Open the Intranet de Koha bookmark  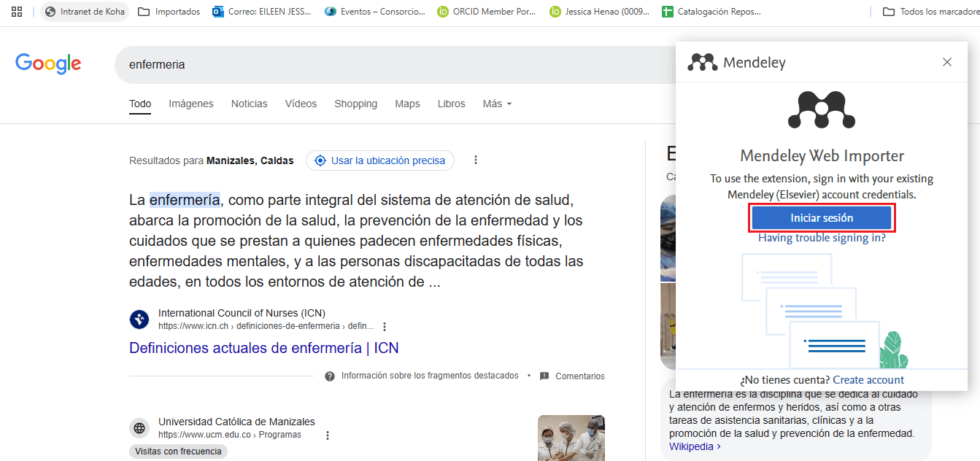(85, 12)
